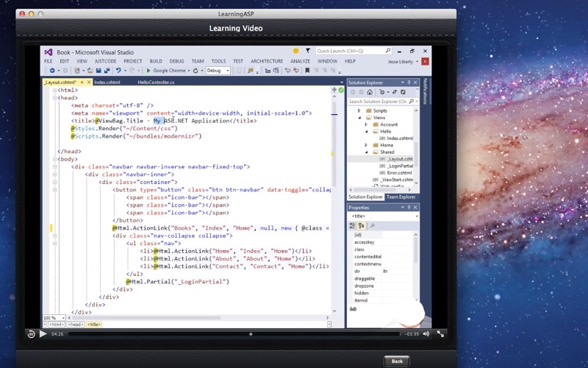This screenshot has height=368, width=588.
Task: Open the Notifications side tab
Action: coord(425,91)
